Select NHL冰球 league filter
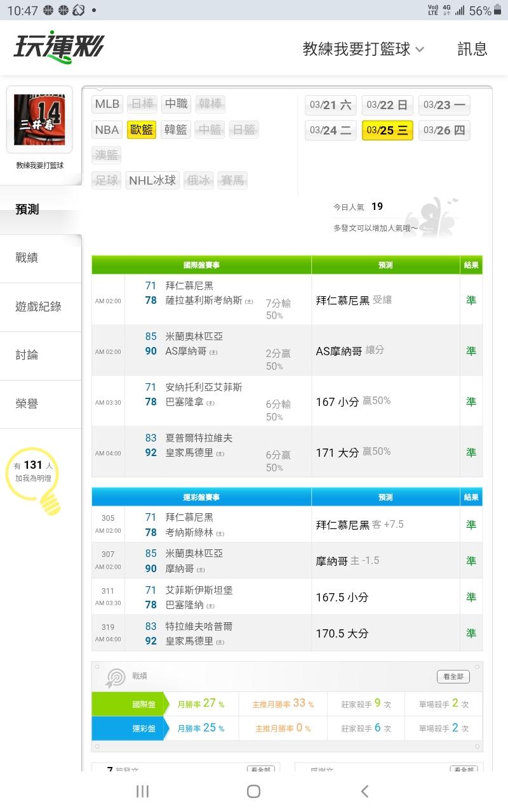Viewport: 508px width, 812px height. [x=152, y=181]
